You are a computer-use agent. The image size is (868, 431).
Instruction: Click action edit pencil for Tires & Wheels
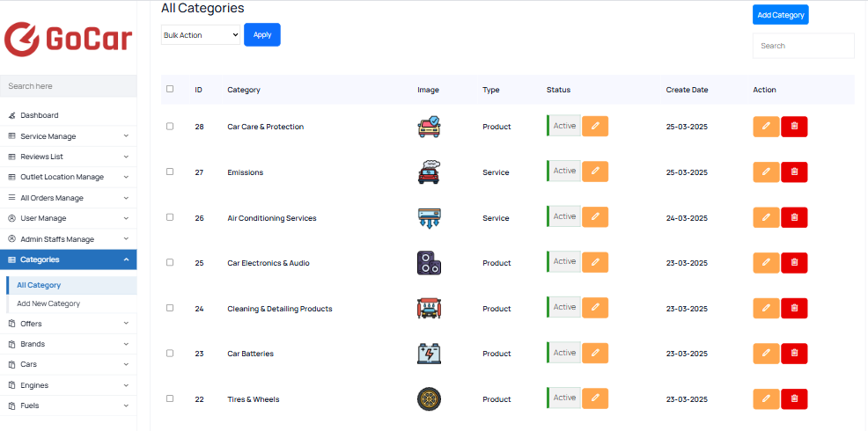coord(766,399)
